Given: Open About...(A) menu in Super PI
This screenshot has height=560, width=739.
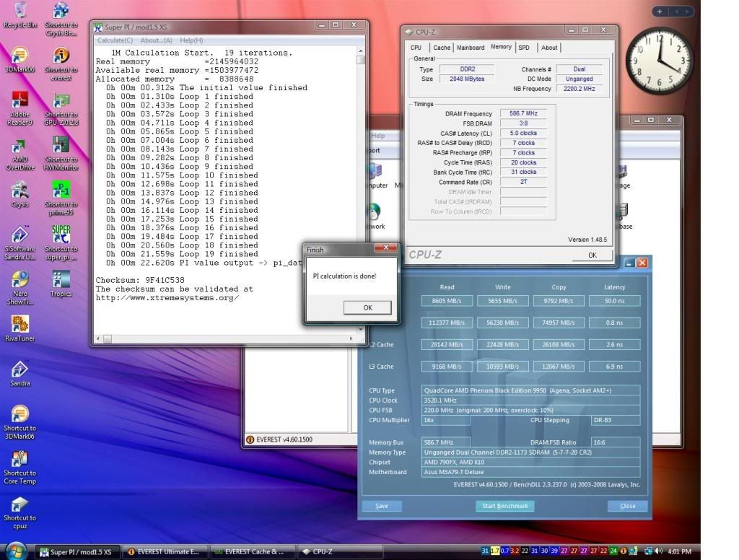Looking at the screenshot, I should click(157, 40).
